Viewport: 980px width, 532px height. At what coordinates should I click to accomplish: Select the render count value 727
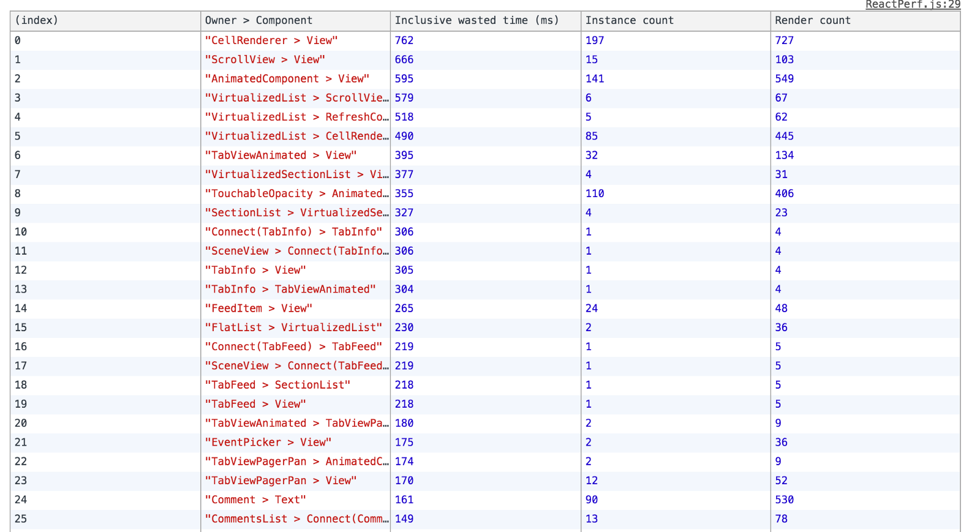point(784,40)
